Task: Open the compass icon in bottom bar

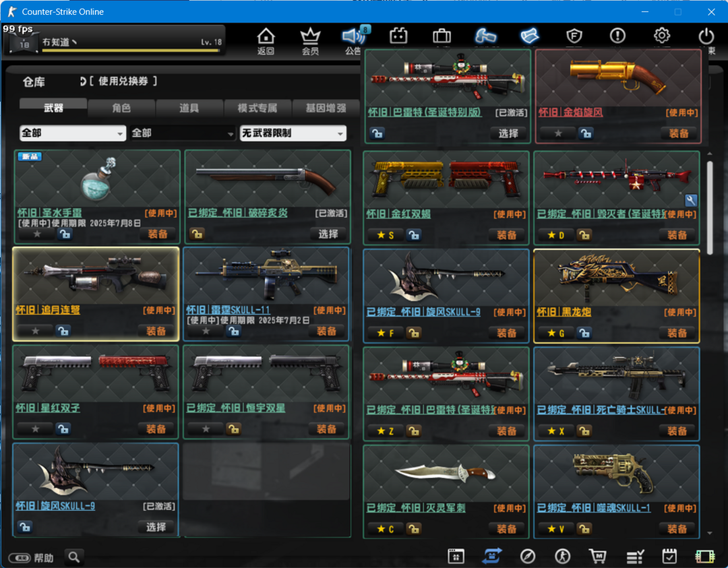Action: click(527, 556)
